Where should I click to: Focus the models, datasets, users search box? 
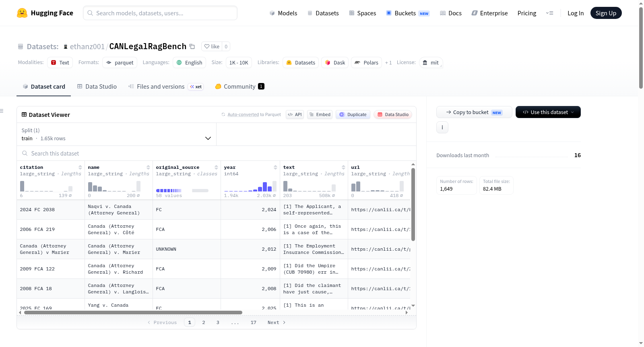(160, 13)
